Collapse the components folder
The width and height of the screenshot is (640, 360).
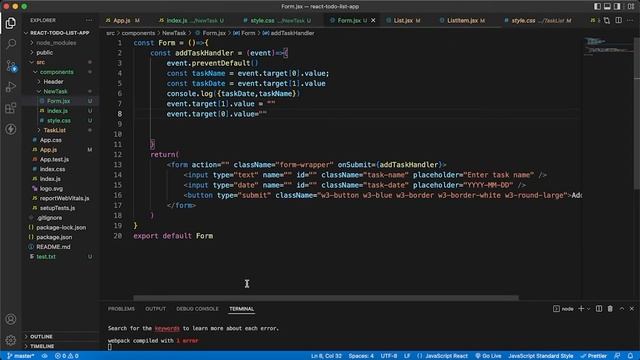56,72
